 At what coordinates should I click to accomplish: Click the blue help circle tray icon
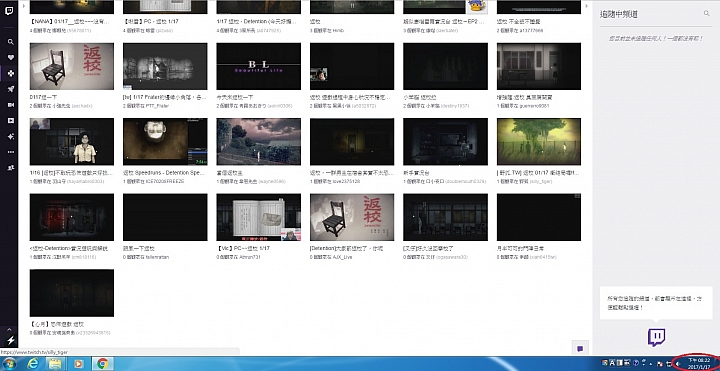point(636,363)
